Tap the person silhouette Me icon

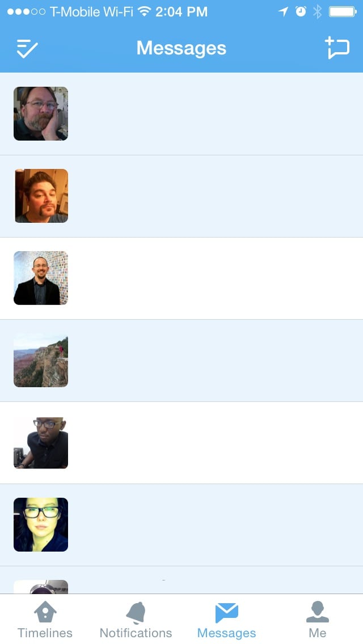tap(318, 612)
